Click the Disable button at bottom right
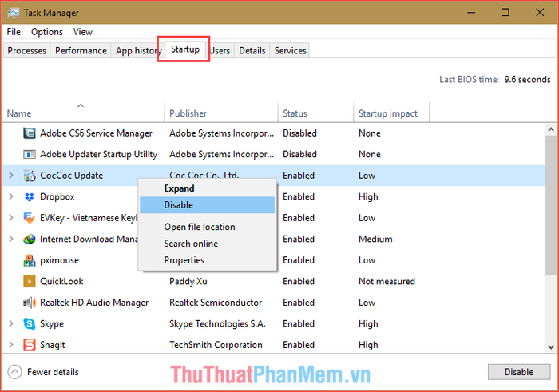The width and height of the screenshot is (559, 392). [x=519, y=372]
